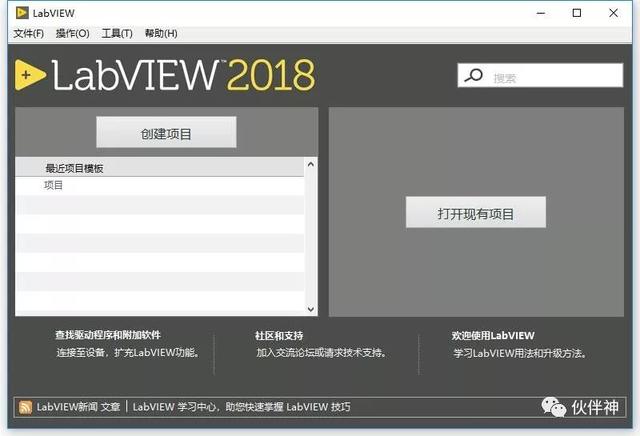
Task: Click the LabVIEW 2018 logo arrow icon
Action: coord(30,75)
